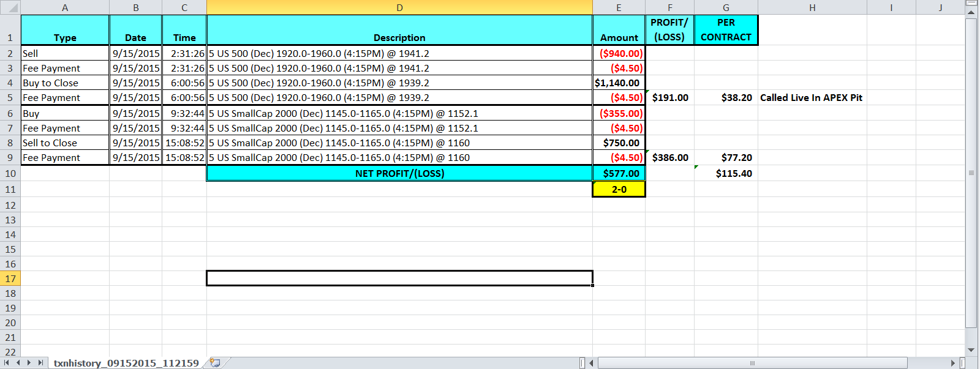
Task: Click the yellow '2-0' cell
Action: click(x=619, y=189)
